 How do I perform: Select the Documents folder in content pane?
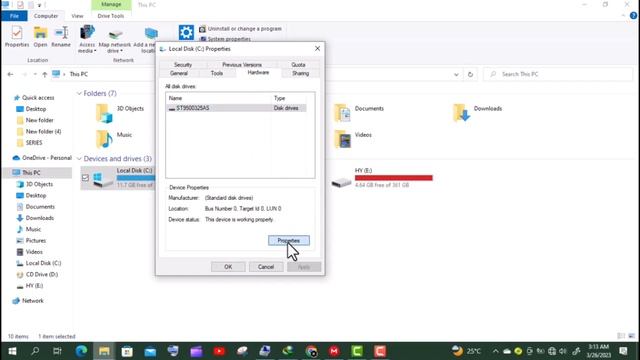point(359,113)
